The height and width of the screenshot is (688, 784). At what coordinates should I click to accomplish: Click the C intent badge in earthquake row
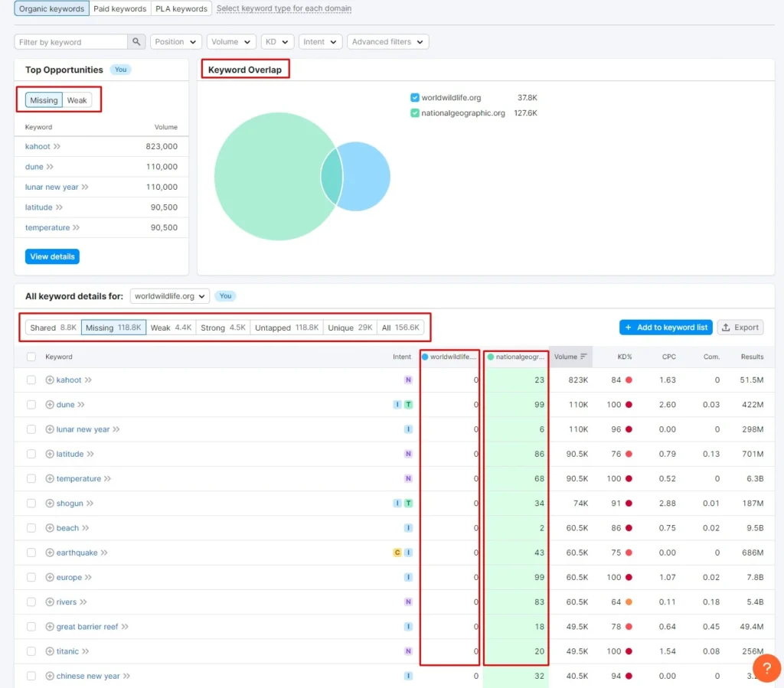point(397,552)
